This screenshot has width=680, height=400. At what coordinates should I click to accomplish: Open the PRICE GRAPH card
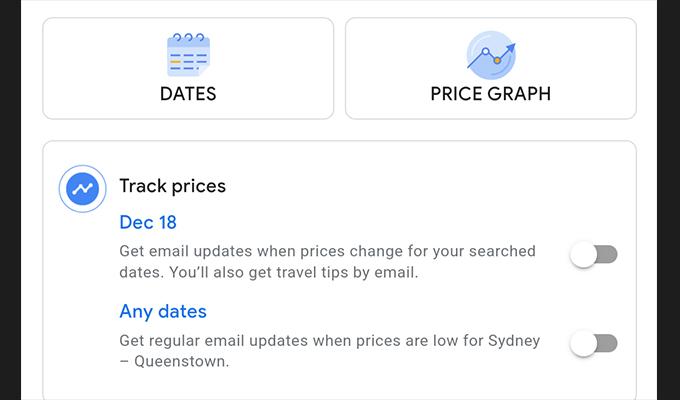[x=491, y=68]
